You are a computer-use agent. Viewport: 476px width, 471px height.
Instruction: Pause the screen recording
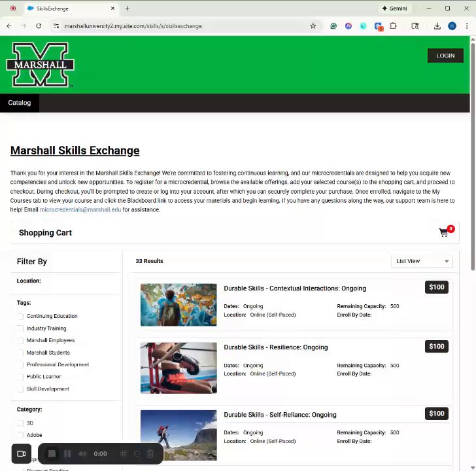click(x=67, y=454)
